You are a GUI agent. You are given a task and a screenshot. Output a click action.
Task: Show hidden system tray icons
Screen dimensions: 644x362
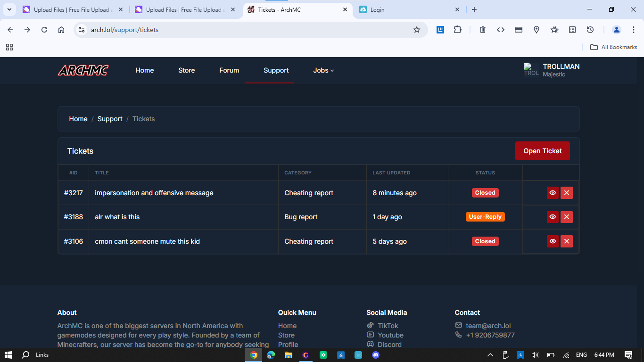click(490, 355)
